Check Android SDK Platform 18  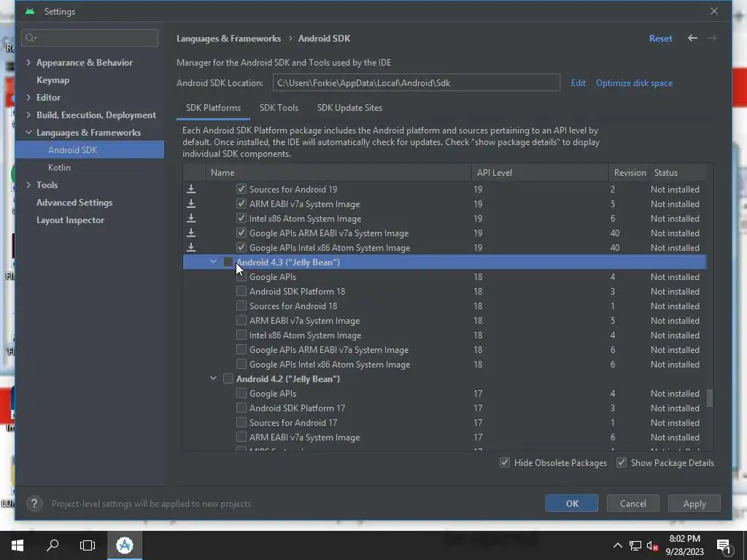pyautogui.click(x=241, y=292)
